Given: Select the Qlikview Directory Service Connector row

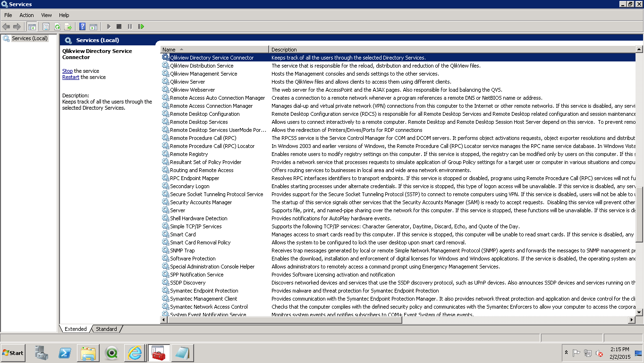Looking at the screenshot, I should coord(398,58).
